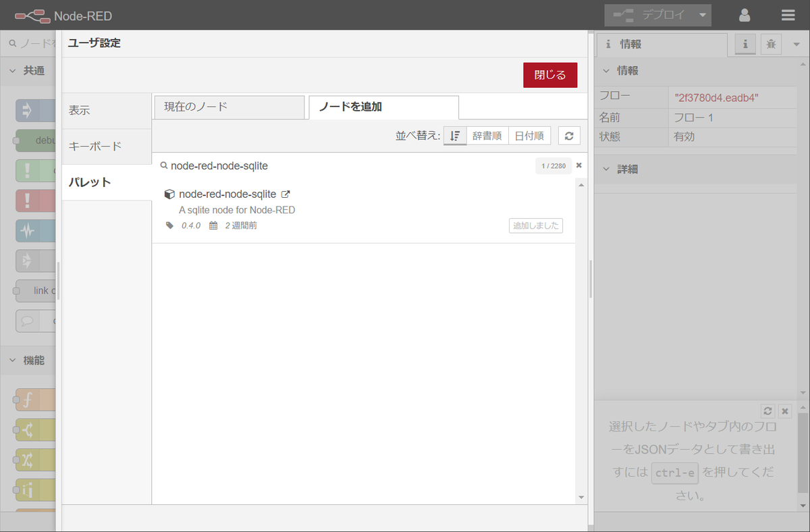The width and height of the screenshot is (810, 532).
Task: Click the Node-RED logo icon
Action: click(x=32, y=15)
